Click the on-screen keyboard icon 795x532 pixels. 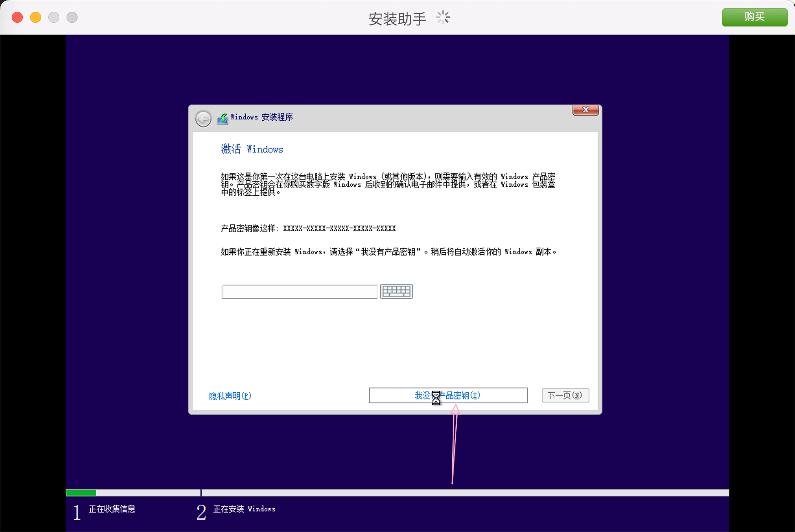pyautogui.click(x=396, y=291)
